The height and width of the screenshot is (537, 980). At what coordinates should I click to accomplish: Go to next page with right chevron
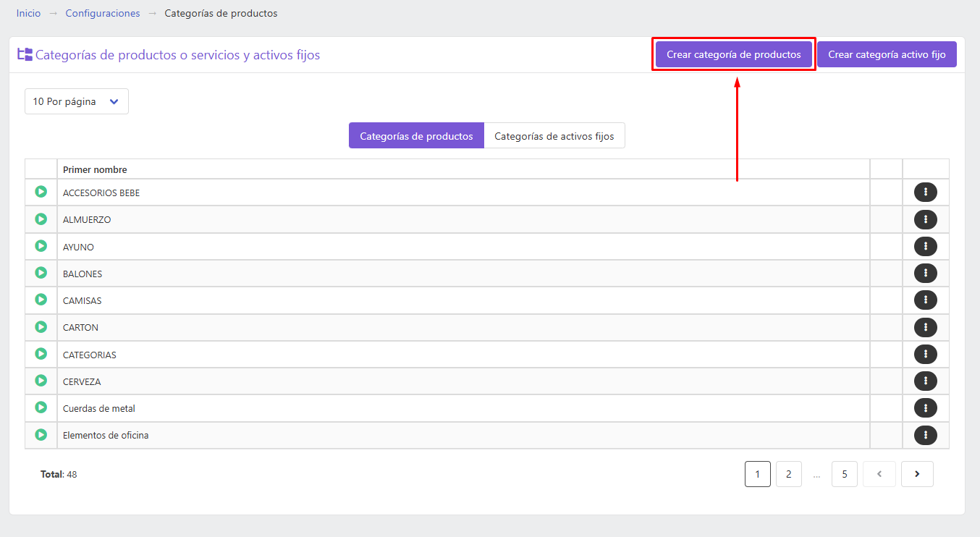pyautogui.click(x=917, y=474)
